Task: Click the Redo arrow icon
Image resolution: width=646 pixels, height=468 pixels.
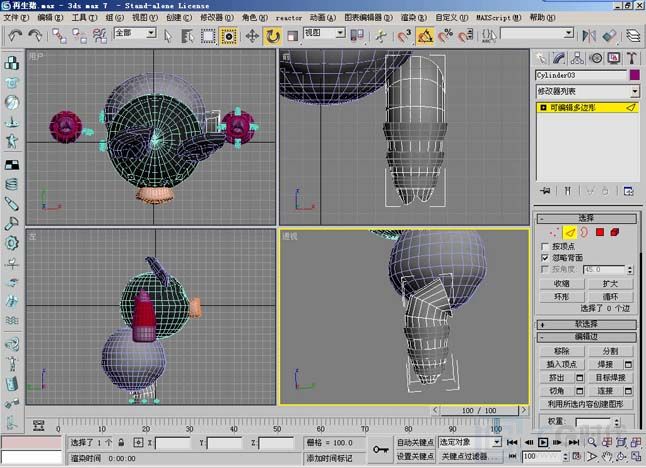Action: coord(35,36)
